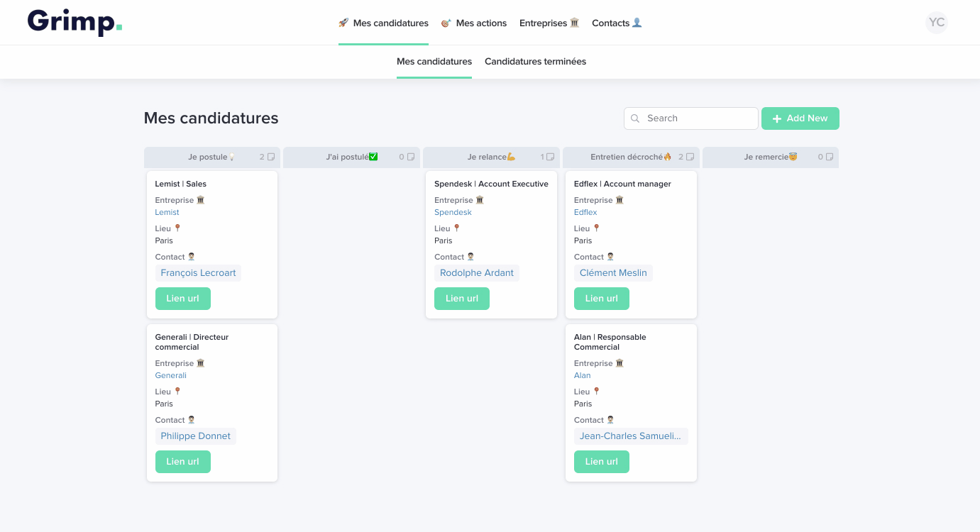Click the note icon in Je remercie header

pyautogui.click(x=830, y=157)
